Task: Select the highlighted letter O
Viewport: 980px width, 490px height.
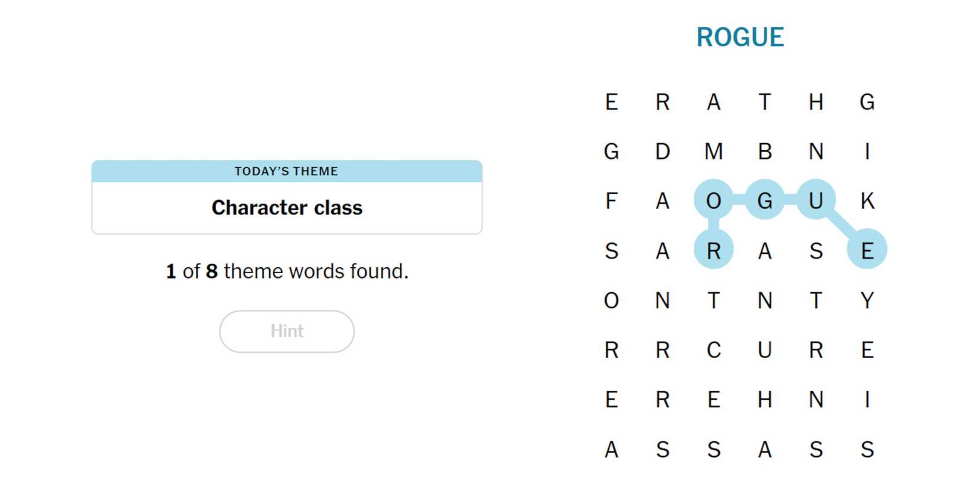Action: coord(713,201)
